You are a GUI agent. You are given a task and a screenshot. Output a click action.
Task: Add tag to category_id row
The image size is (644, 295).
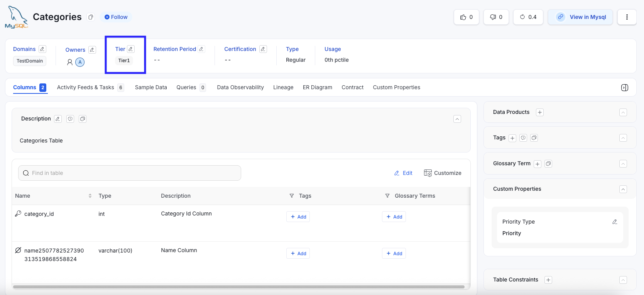pos(298,217)
